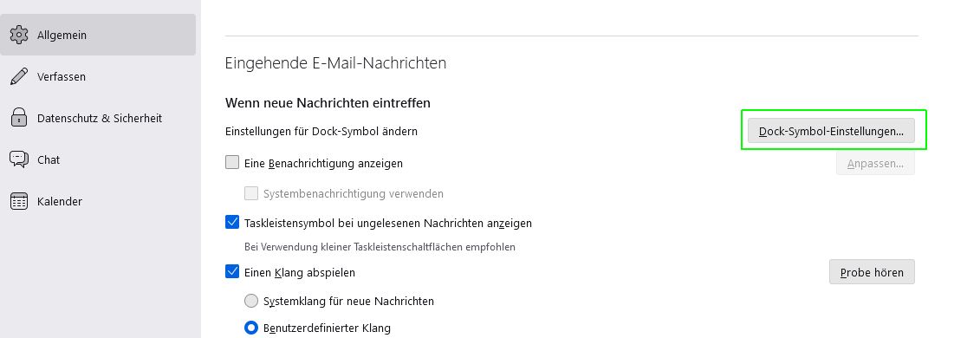This screenshot has height=338, width=980.
Task: Open the Verfassen settings category
Action: [x=98, y=76]
